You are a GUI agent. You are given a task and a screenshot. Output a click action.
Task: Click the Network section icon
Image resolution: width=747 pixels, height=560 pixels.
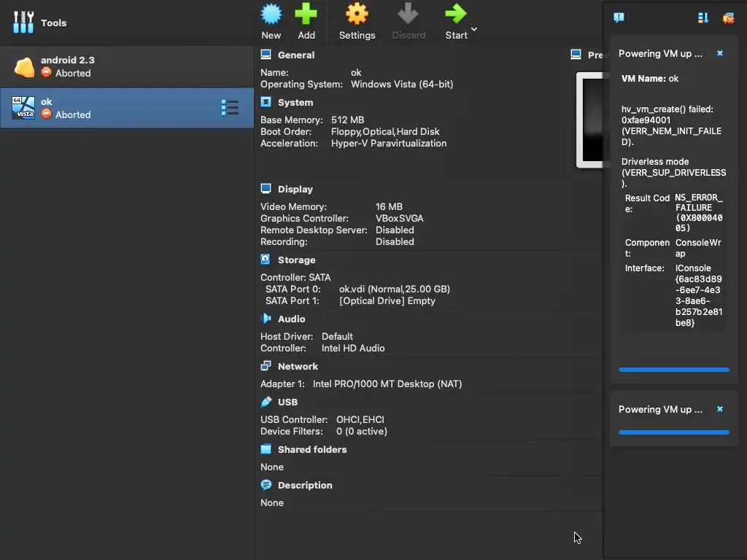[266, 366]
